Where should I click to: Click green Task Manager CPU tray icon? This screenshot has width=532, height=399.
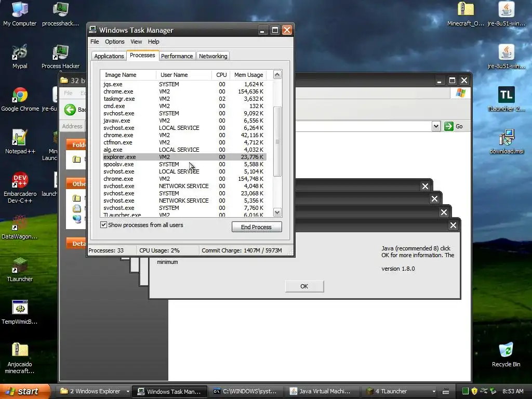(465, 391)
